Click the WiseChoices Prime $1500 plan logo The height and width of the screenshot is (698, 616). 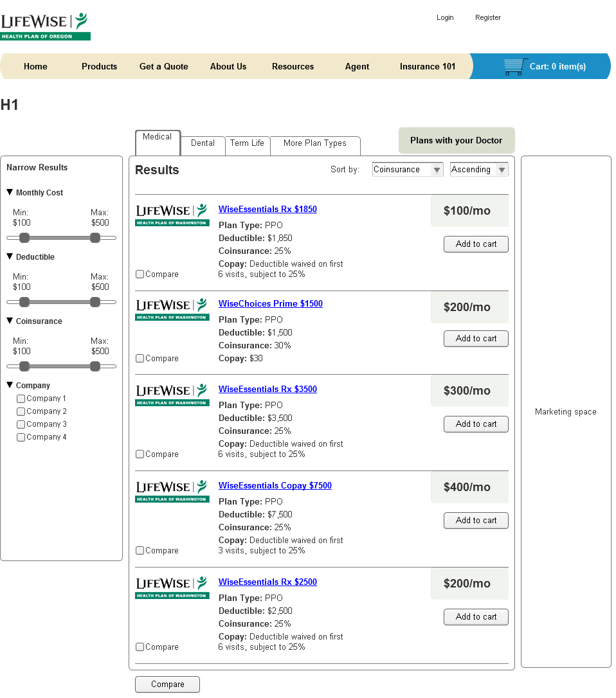point(172,309)
